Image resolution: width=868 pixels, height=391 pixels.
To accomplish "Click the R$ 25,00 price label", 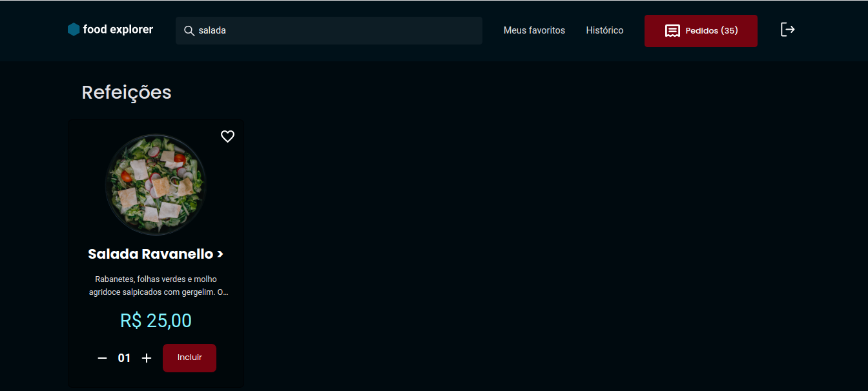I will 156,320.
